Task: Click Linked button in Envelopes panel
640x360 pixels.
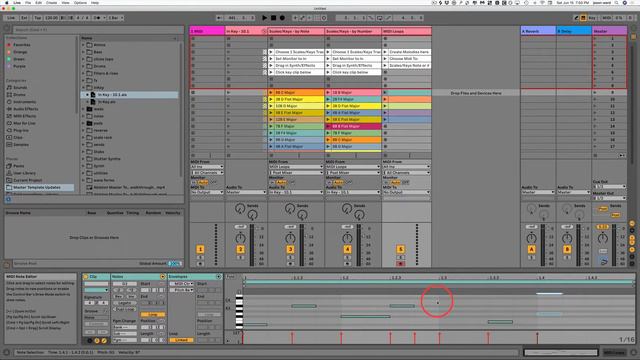Action: coord(182,340)
